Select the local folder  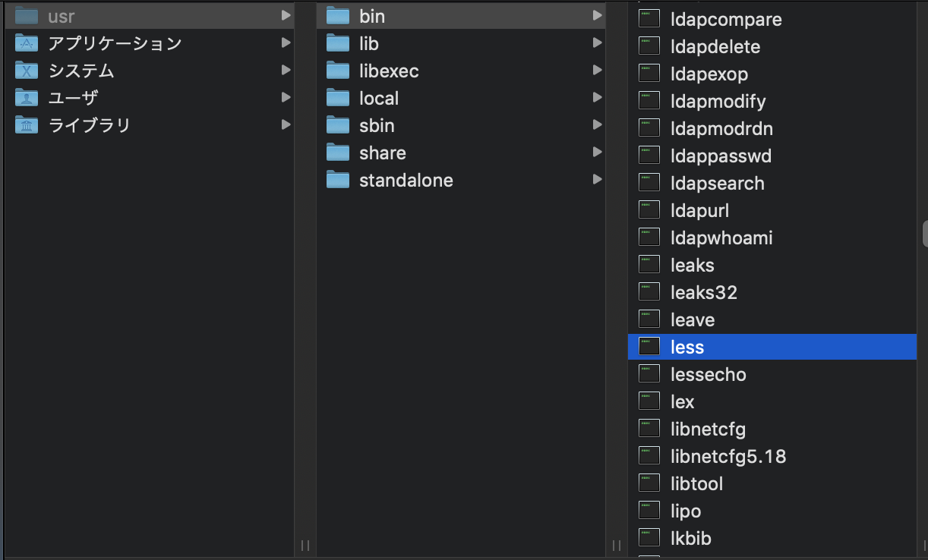(379, 99)
